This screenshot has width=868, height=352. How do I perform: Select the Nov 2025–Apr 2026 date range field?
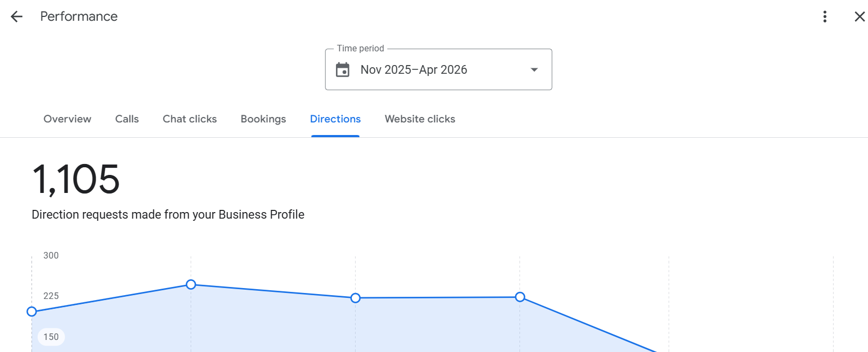click(438, 69)
